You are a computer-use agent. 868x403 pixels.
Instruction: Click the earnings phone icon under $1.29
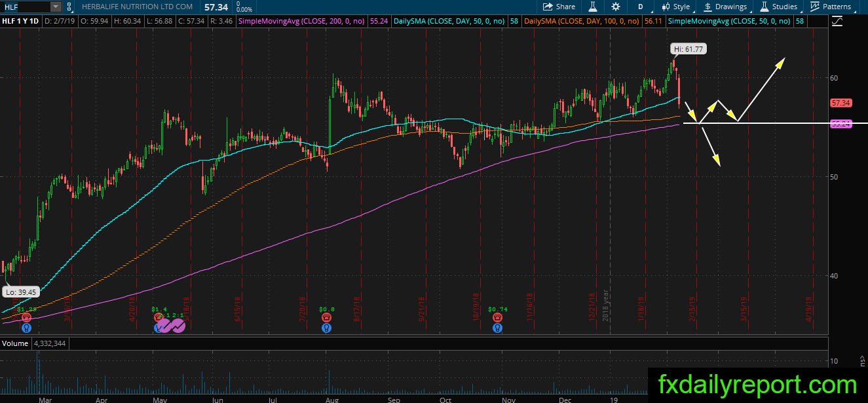pyautogui.click(x=26, y=317)
